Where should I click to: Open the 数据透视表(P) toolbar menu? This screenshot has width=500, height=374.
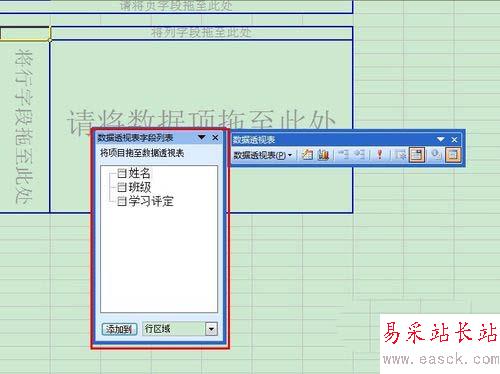[263, 155]
